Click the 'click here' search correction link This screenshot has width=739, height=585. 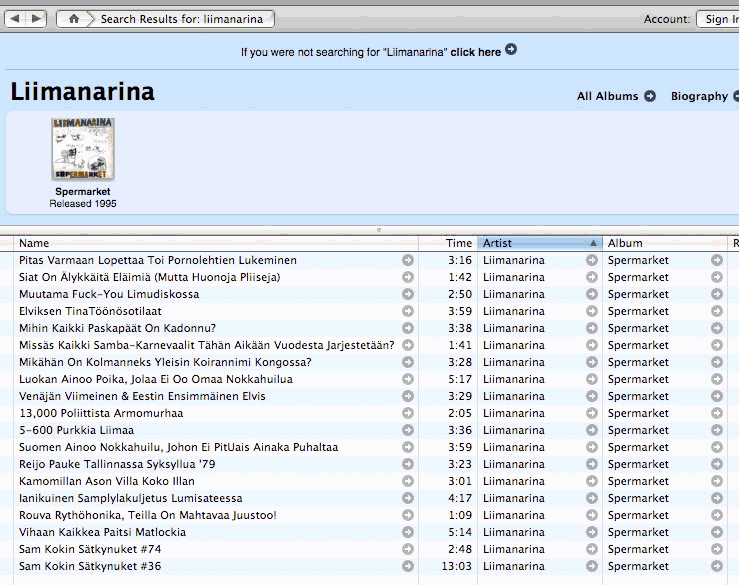click(475, 52)
